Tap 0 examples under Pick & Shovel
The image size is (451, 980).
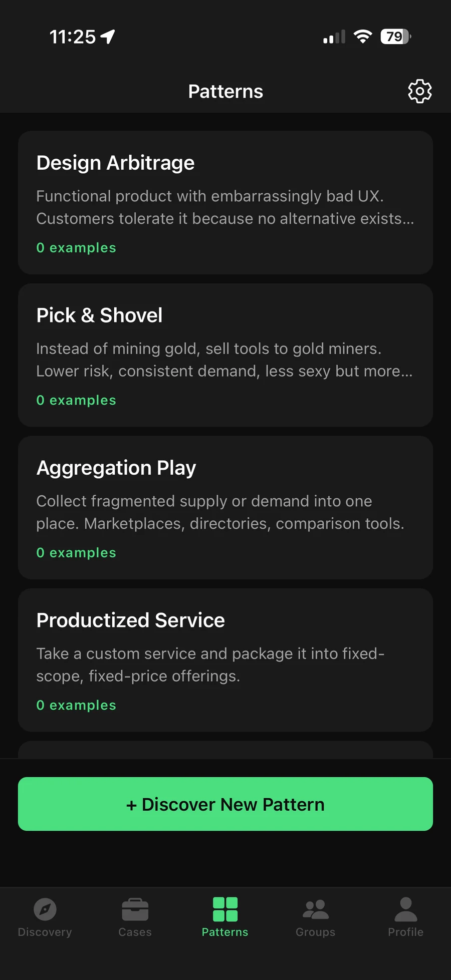click(76, 400)
